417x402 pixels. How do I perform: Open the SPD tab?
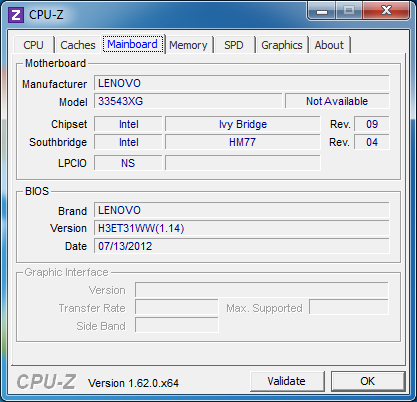tap(234, 45)
